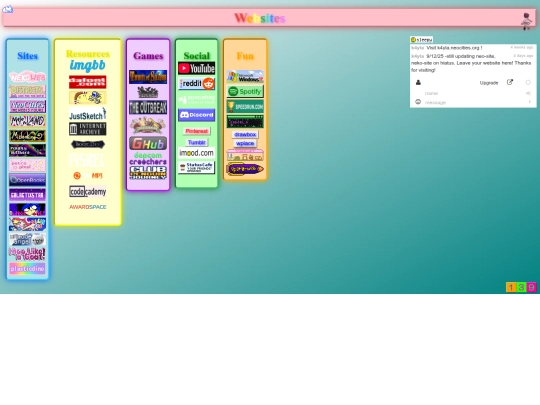Click the Sites column heading

point(27,56)
